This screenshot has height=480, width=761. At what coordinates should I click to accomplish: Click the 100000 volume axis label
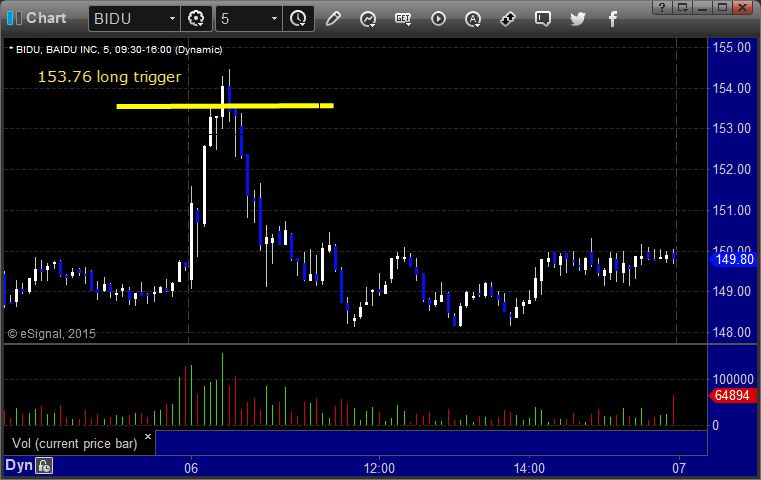pos(733,379)
